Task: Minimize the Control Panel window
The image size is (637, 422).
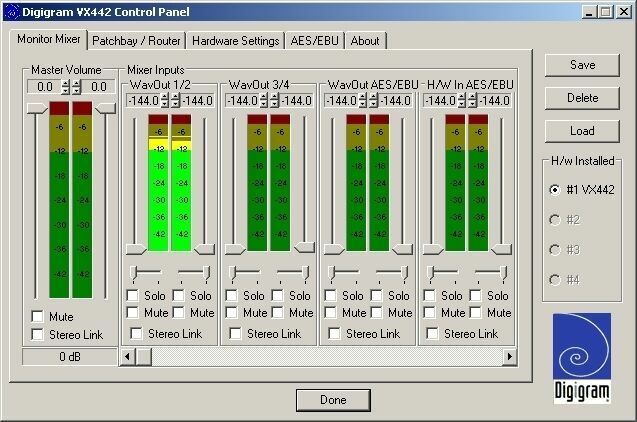Action: (589, 12)
